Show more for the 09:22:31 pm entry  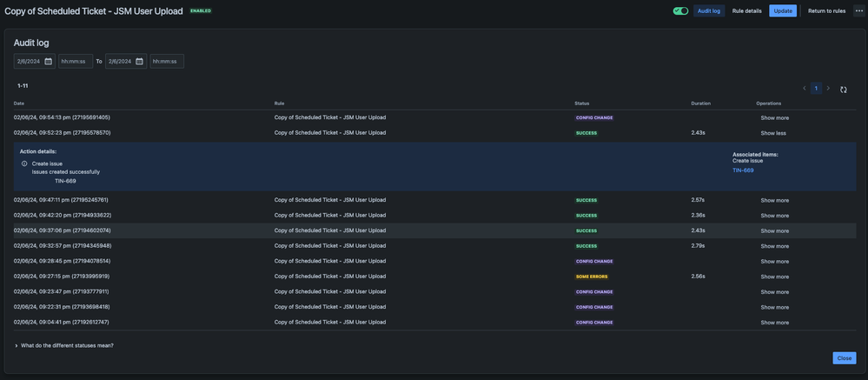coord(774,307)
